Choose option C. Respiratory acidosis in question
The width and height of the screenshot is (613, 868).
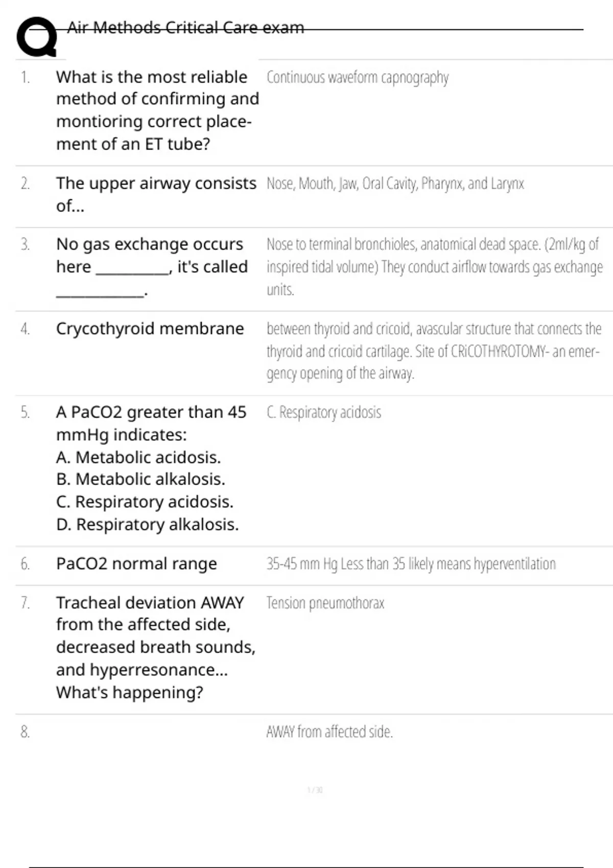tap(145, 502)
